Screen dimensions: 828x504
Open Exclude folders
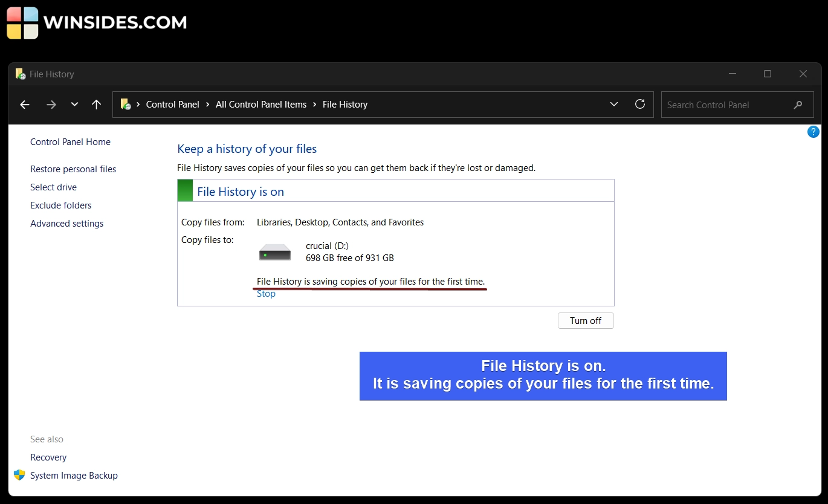pyautogui.click(x=60, y=205)
